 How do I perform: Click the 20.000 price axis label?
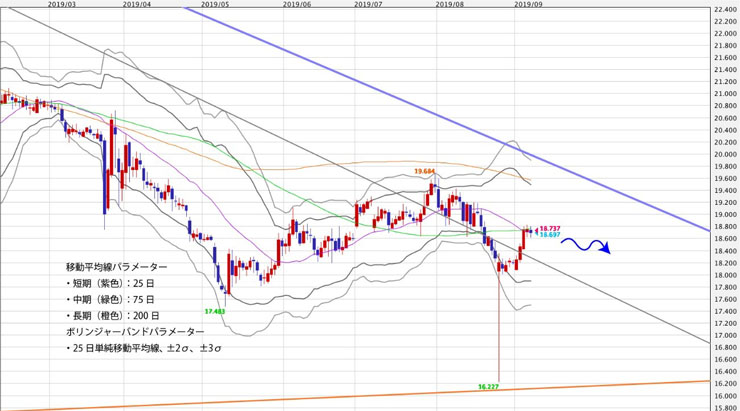[726, 154]
